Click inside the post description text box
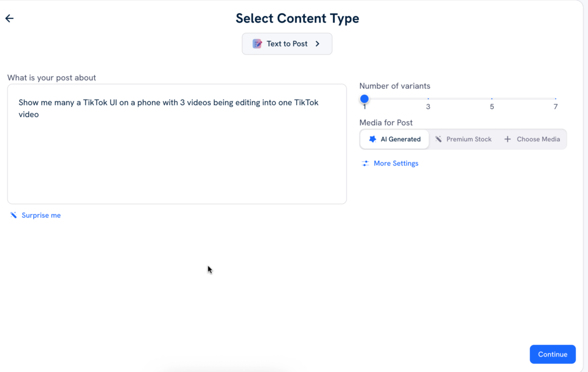This screenshot has width=588, height=372. [x=177, y=155]
